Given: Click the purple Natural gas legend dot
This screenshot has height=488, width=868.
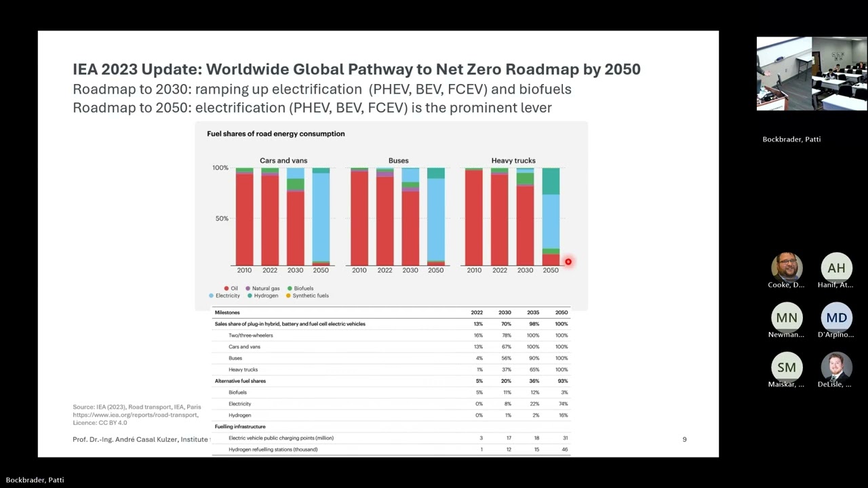Looking at the screenshot, I should [x=248, y=288].
